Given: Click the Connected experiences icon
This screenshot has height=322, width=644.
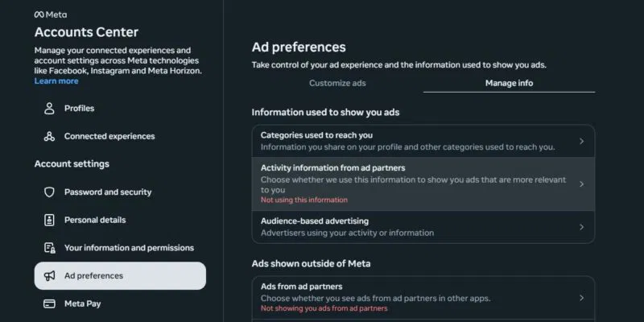Looking at the screenshot, I should (49, 137).
